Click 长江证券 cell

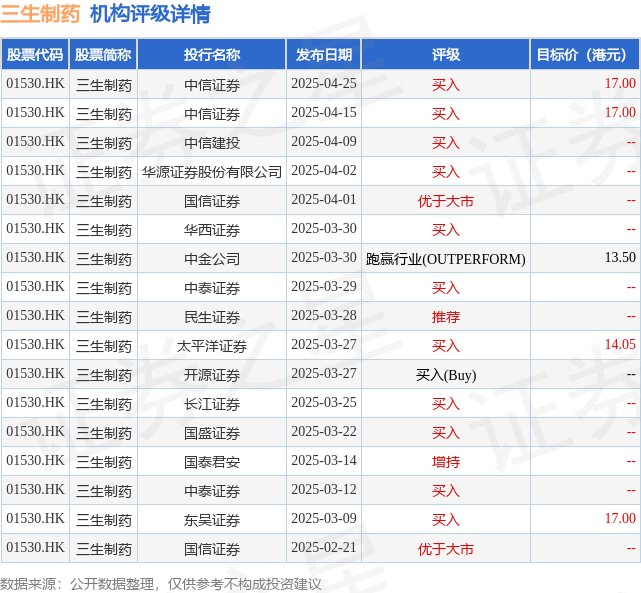[212, 404]
